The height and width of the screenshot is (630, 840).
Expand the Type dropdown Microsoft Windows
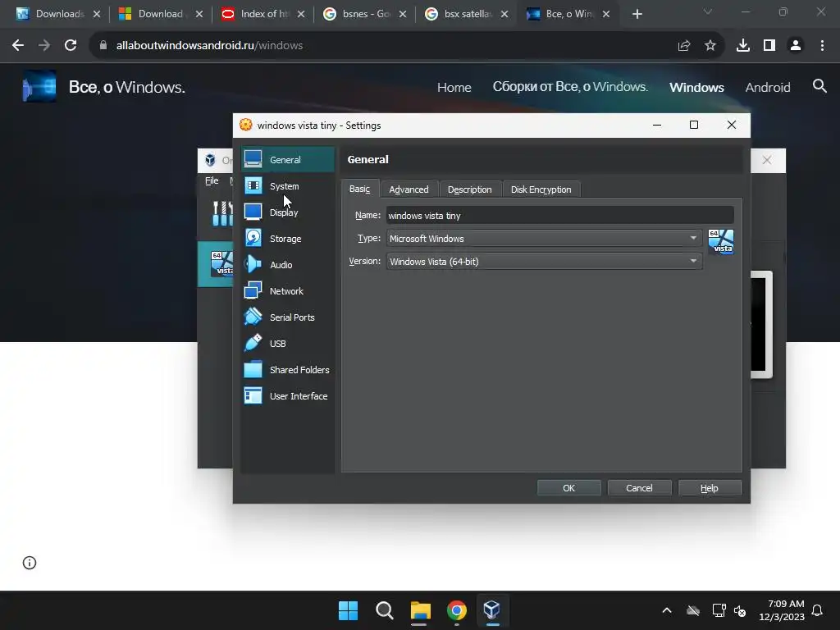pyautogui.click(x=544, y=238)
